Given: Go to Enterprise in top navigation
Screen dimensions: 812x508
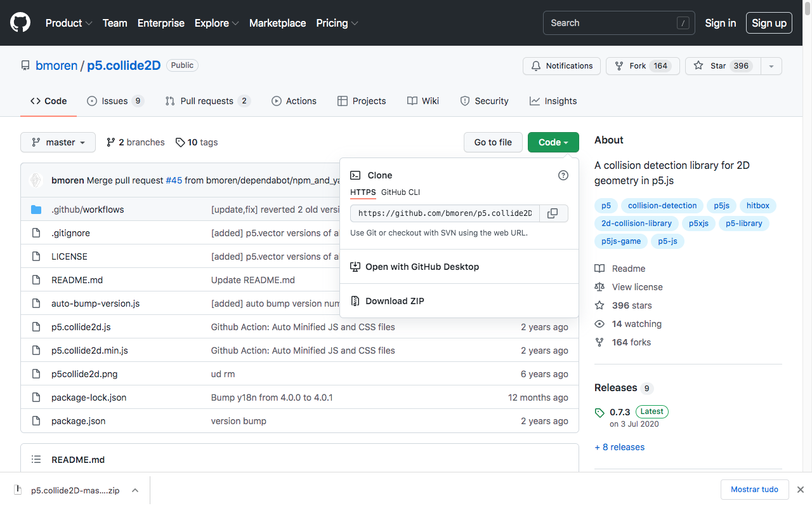Looking at the screenshot, I should 161,23.
